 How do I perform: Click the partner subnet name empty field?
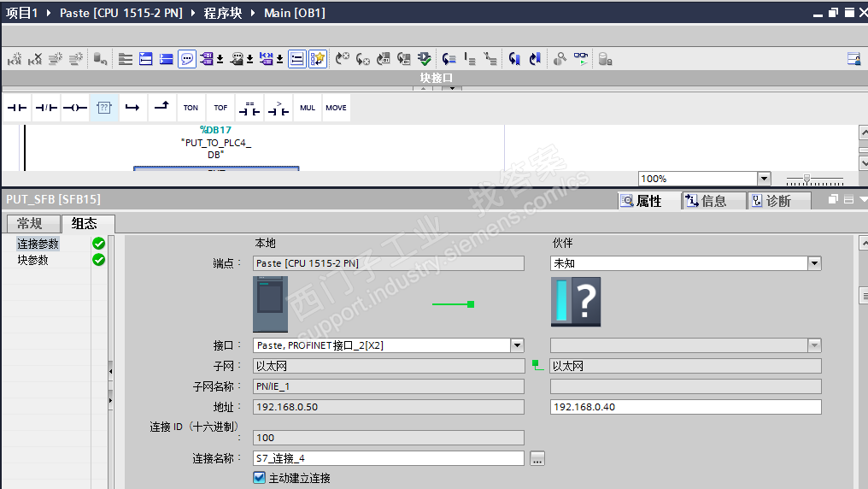point(685,386)
